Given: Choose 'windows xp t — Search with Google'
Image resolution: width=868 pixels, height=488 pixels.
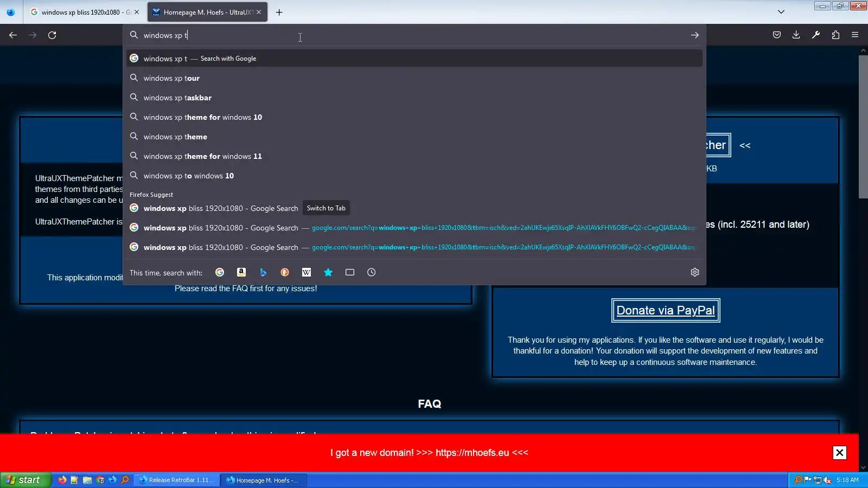Looking at the screenshot, I should coord(414,59).
